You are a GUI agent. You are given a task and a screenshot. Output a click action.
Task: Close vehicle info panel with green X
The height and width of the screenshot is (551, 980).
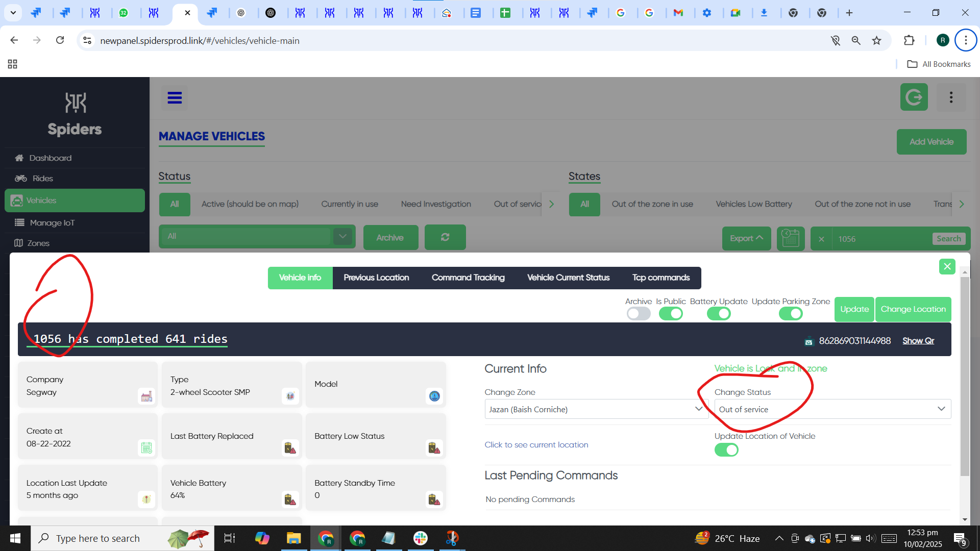[x=947, y=266]
